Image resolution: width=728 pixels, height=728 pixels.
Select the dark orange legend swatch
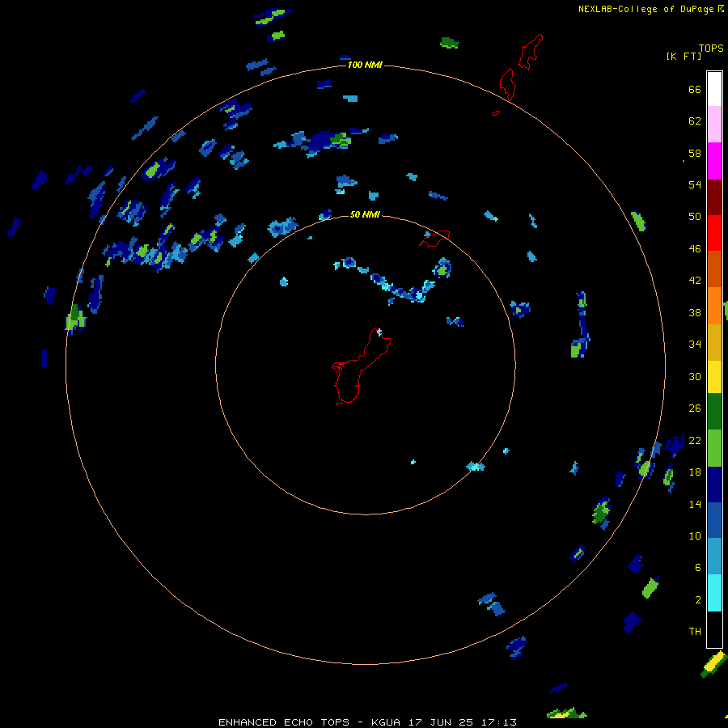tap(714, 269)
